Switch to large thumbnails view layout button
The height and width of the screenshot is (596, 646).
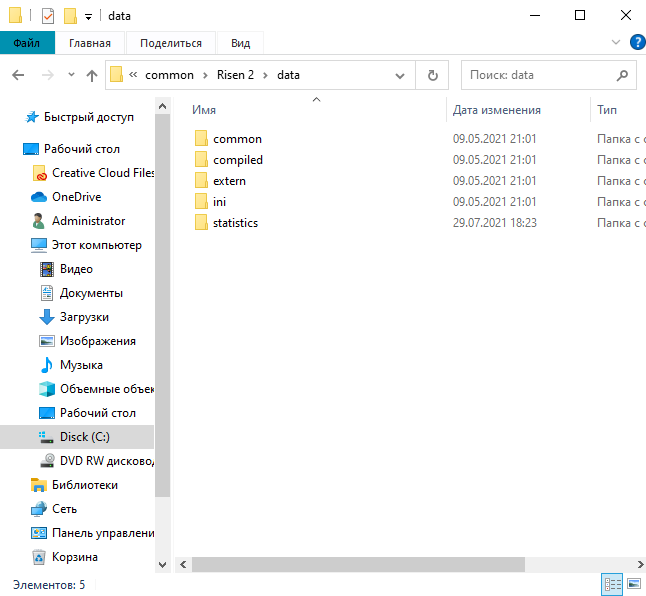(634, 584)
